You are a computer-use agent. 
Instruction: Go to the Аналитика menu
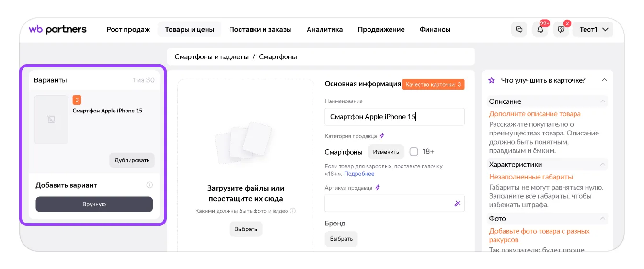(324, 30)
